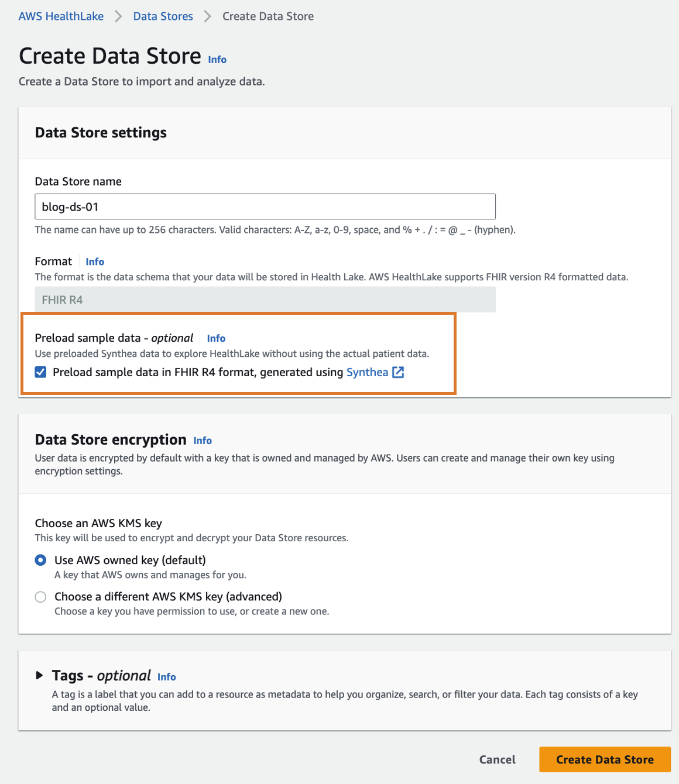Open Info link next to Format
The height and width of the screenshot is (784, 679).
click(x=95, y=262)
